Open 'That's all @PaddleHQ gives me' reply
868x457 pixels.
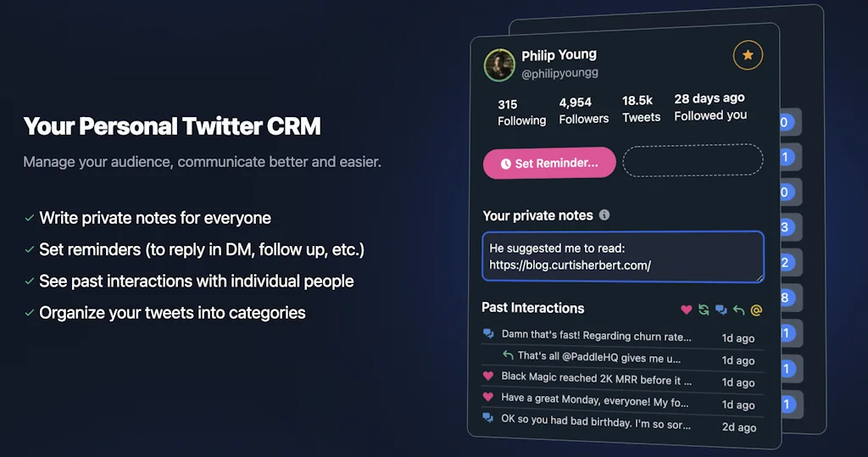tap(604, 356)
